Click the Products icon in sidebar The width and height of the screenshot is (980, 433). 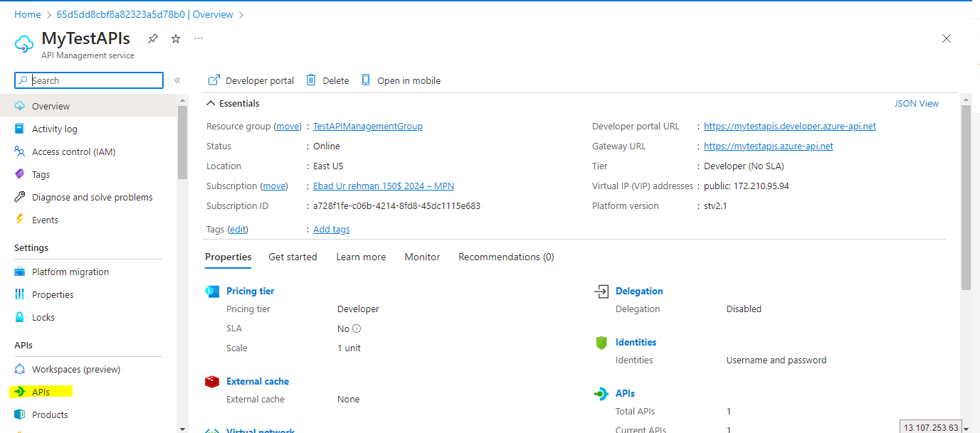tap(20, 415)
